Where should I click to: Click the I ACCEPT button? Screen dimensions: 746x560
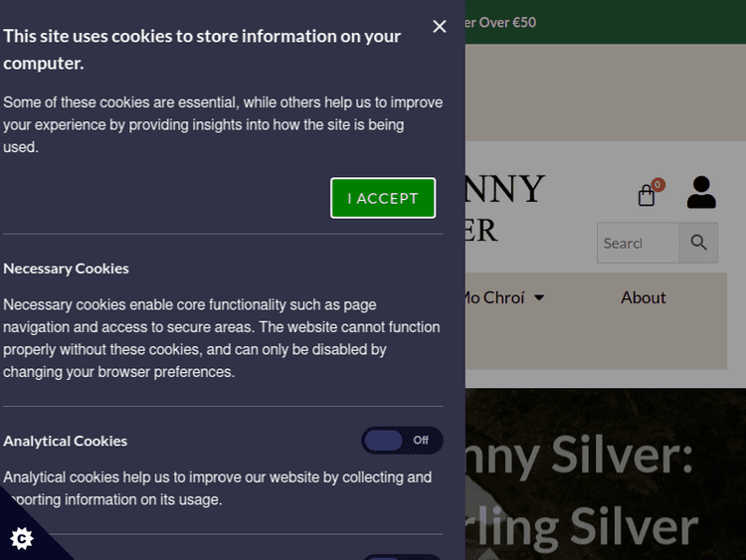point(383,198)
